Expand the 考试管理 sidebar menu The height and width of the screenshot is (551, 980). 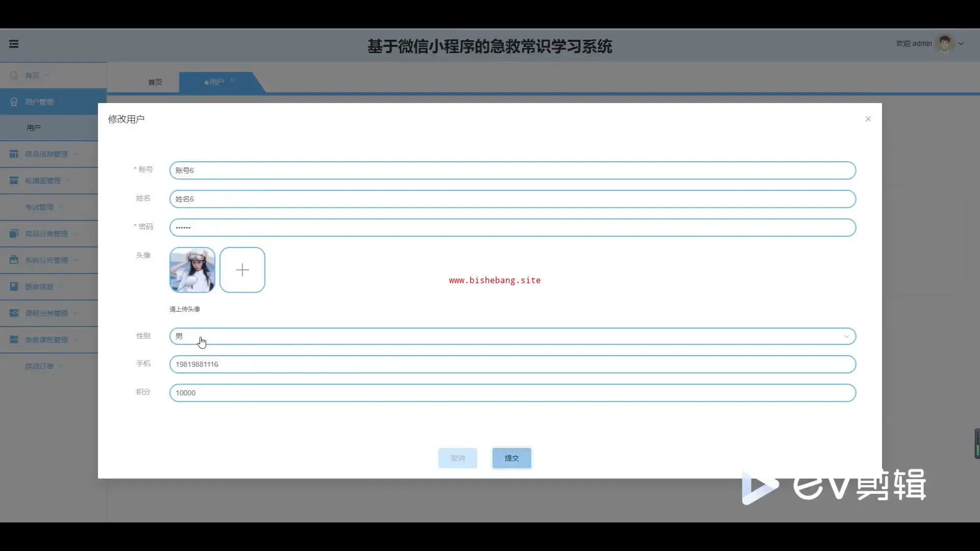(40, 207)
